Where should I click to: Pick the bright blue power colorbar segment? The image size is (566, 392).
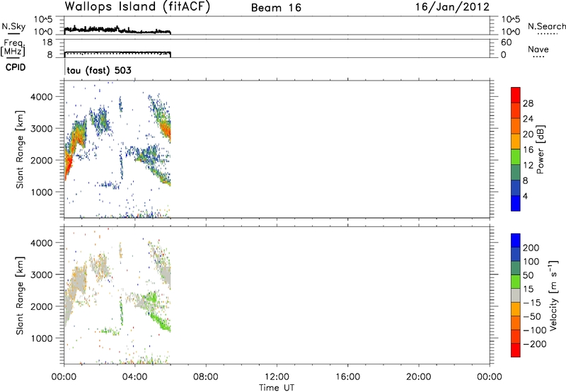516,203
